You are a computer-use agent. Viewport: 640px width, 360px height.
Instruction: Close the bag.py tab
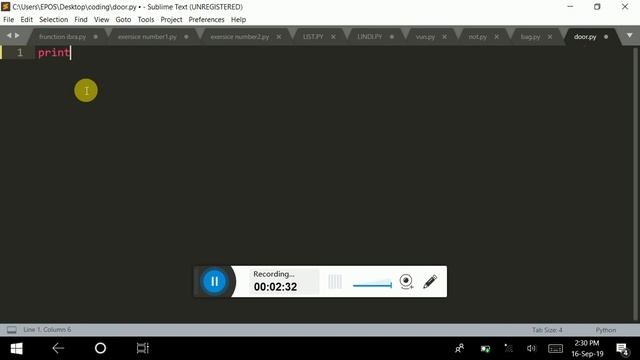(x=550, y=37)
